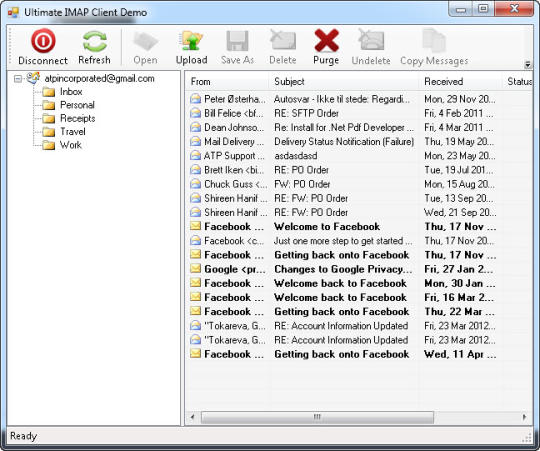Open the Personal folder
540x451 pixels.
[x=77, y=105]
